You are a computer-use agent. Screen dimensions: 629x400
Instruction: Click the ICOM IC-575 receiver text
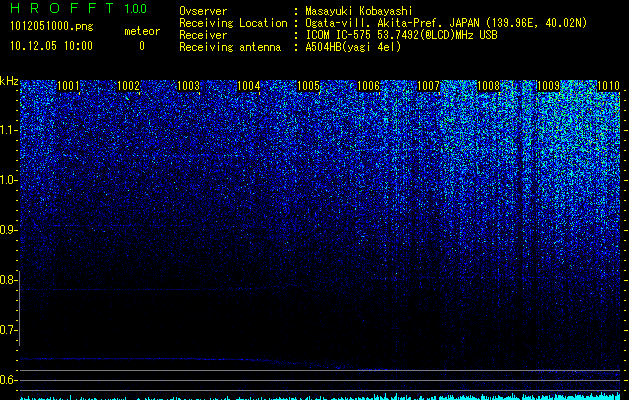tap(401, 35)
